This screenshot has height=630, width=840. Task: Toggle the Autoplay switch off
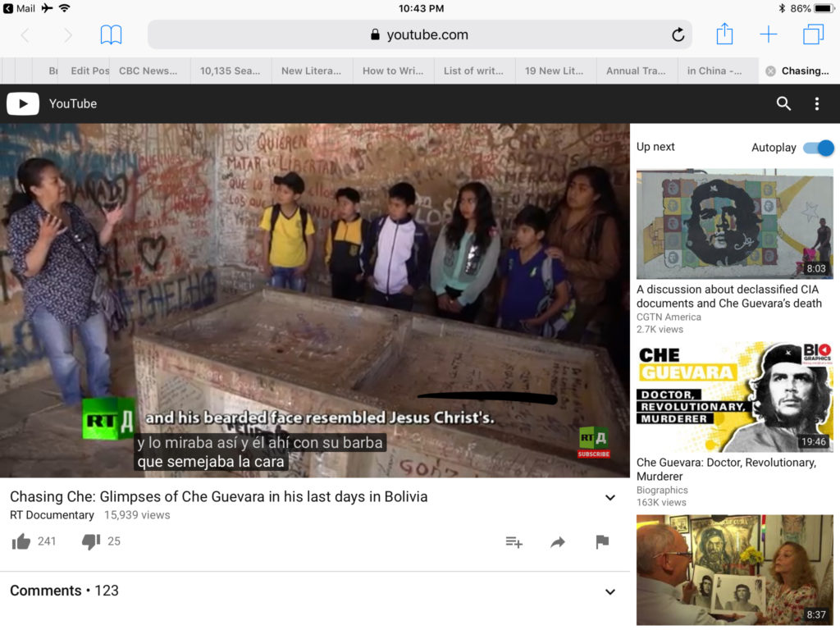tap(818, 148)
